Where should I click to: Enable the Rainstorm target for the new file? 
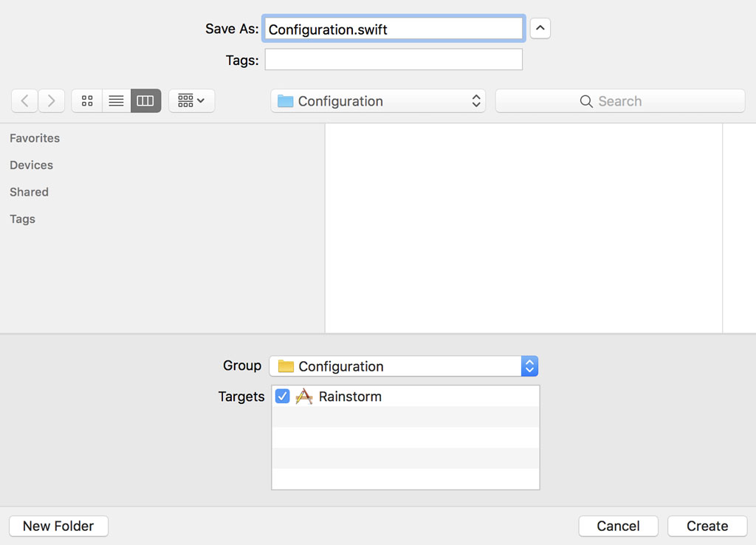point(282,396)
